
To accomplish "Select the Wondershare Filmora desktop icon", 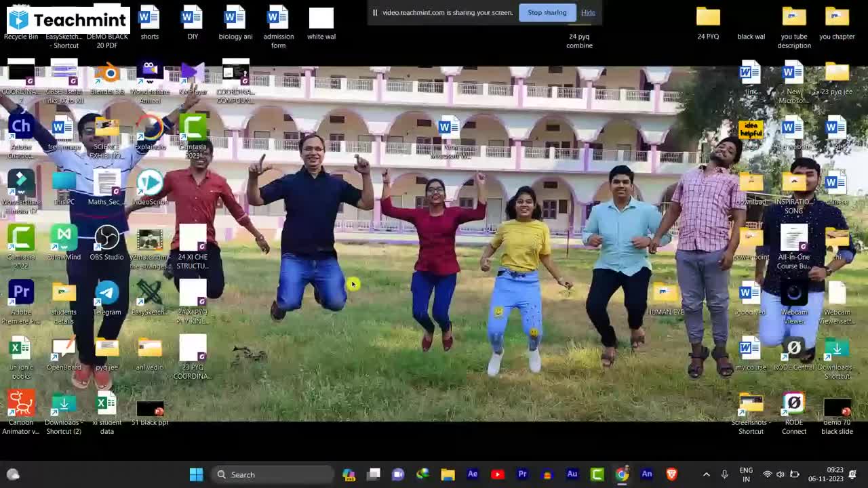I will pyautogui.click(x=21, y=184).
